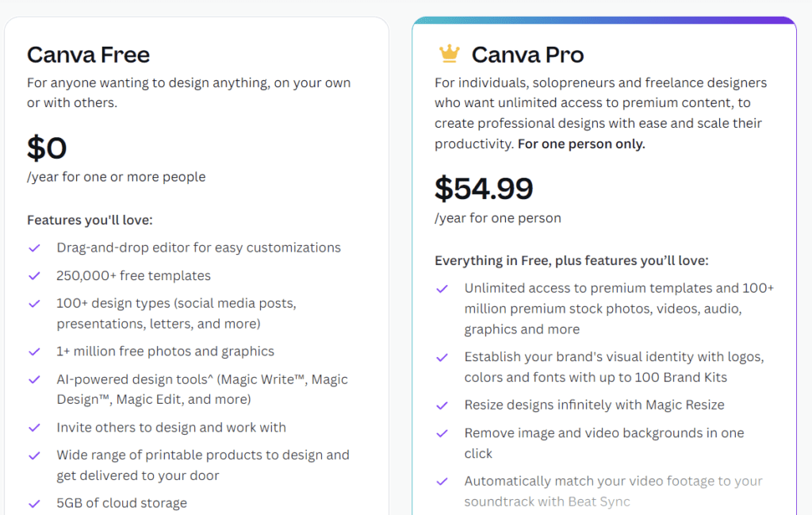This screenshot has width=812, height=515.
Task: Click checkmark beside Remove image and video backgrounds
Action: (x=442, y=433)
